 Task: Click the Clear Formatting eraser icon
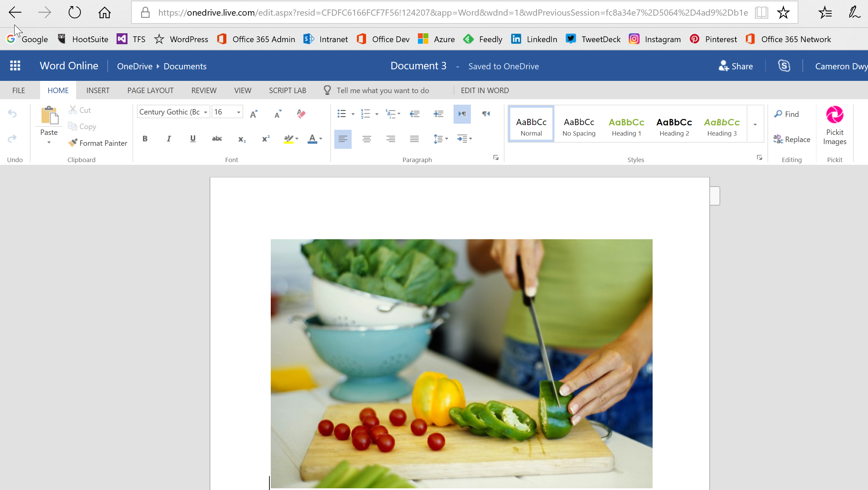coord(301,114)
